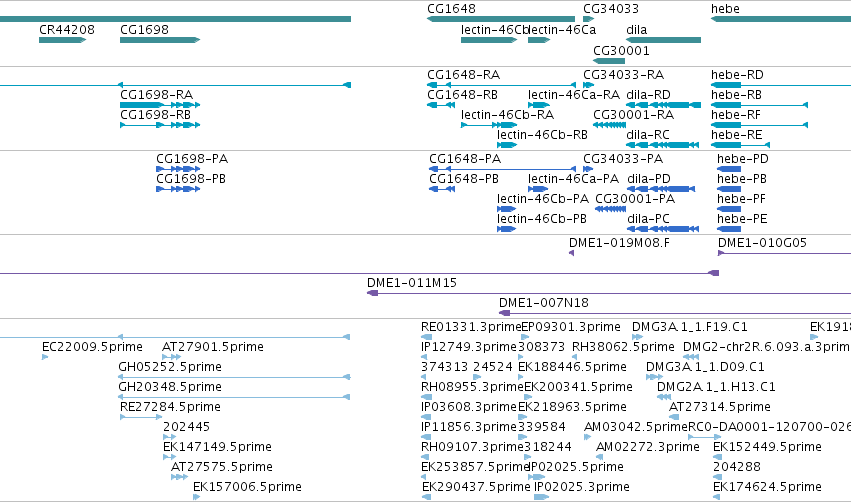Select EST DMG3A.1_1.F19.C1
This screenshot has height=502, width=851.
[x=637, y=337]
